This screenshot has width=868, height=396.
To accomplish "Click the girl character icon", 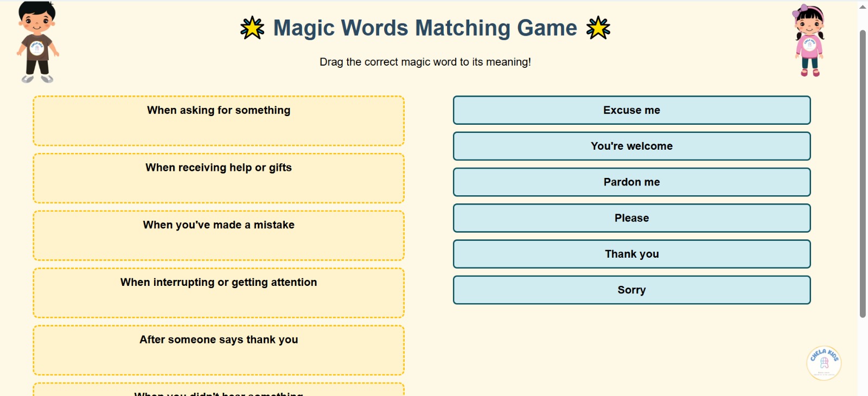I will tap(809, 41).
